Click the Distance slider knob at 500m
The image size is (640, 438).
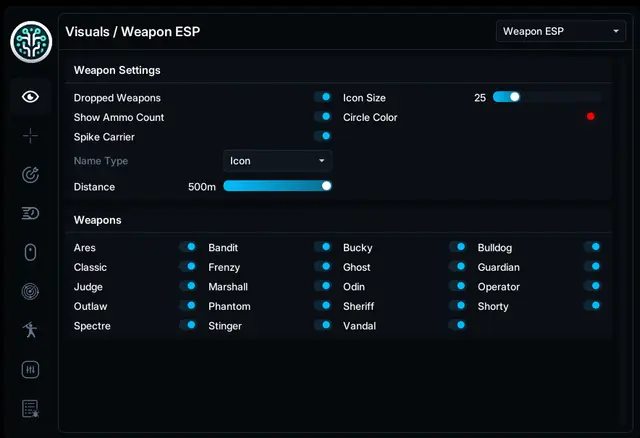pos(327,186)
